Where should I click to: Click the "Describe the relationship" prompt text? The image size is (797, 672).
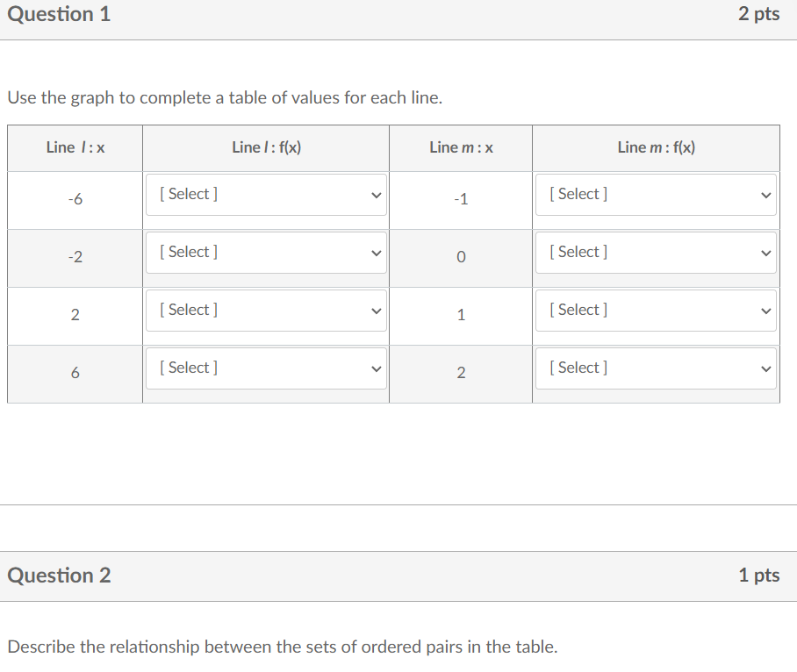pyautogui.click(x=282, y=647)
